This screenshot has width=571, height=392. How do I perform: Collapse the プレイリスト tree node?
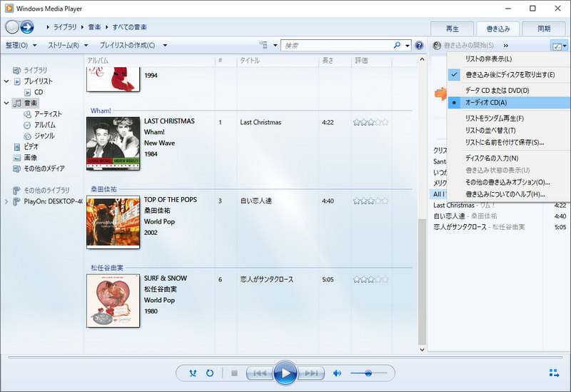click(6, 81)
